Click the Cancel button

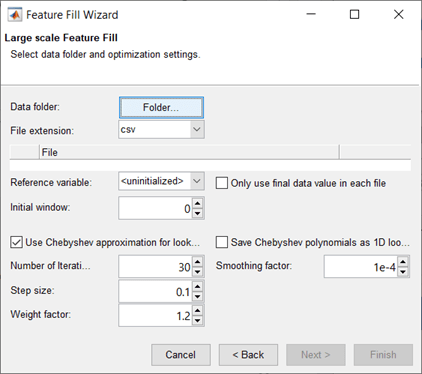[x=181, y=355]
